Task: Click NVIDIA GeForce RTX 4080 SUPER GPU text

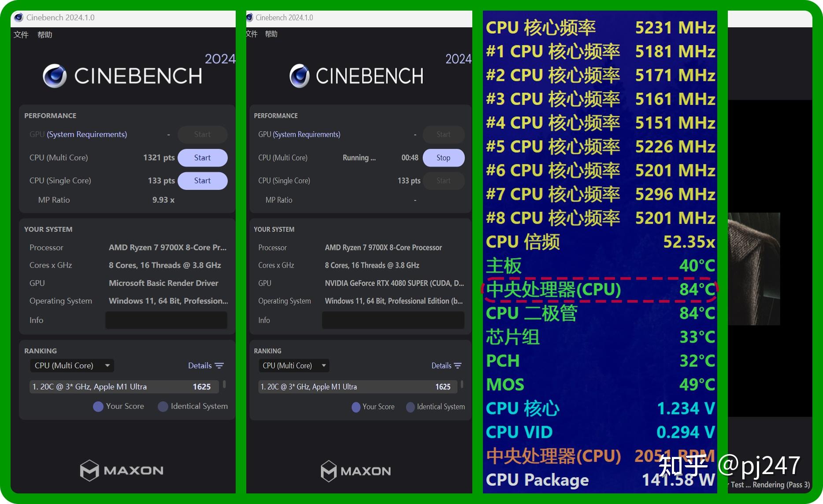Action: [394, 283]
